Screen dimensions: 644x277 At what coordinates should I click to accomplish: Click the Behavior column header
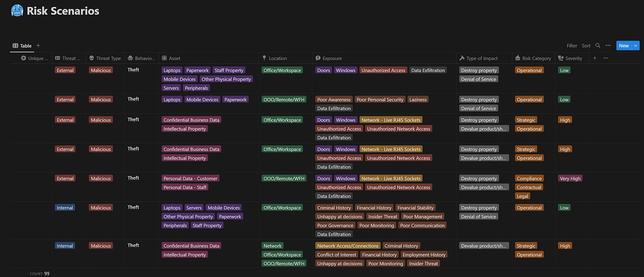pyautogui.click(x=141, y=58)
